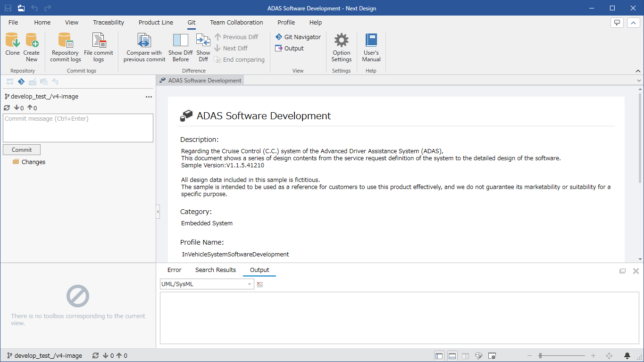Click End comparing in ribbon
This screenshot has height=362, width=644.
tap(239, 59)
